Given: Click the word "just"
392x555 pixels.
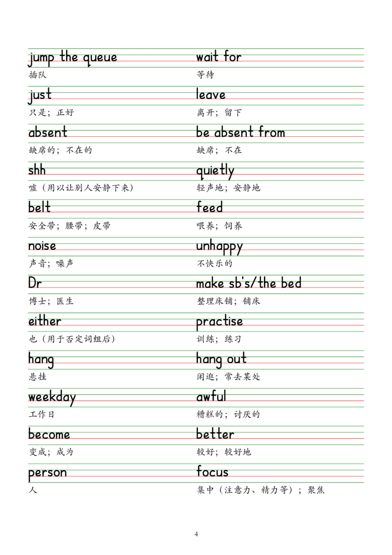Looking at the screenshot, I should click(40, 96).
